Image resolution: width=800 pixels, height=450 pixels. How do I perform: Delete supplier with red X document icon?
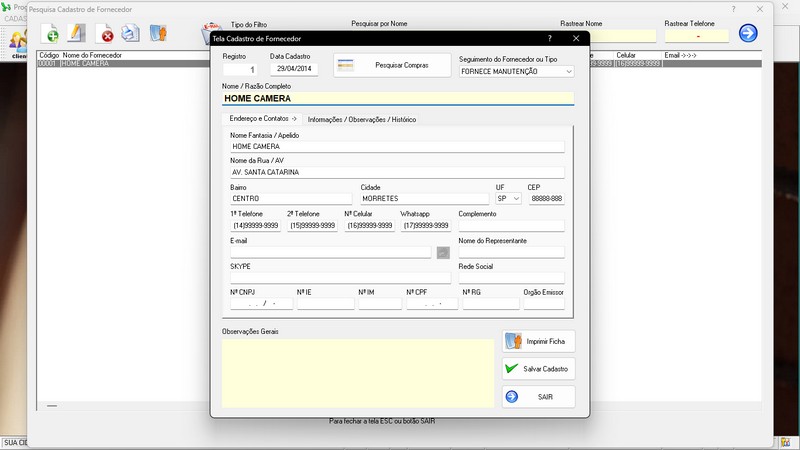click(105, 34)
